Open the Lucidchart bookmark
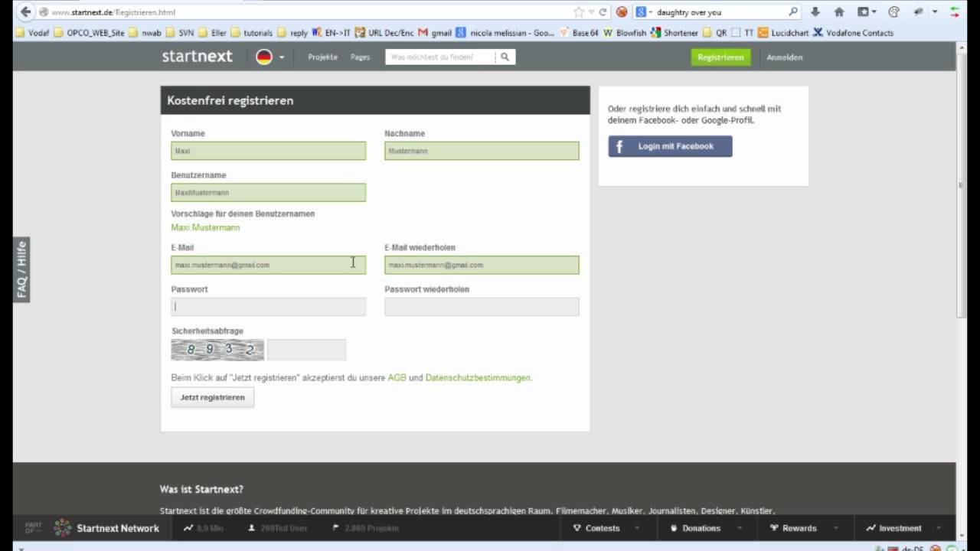This screenshot has width=980, height=551. click(783, 33)
